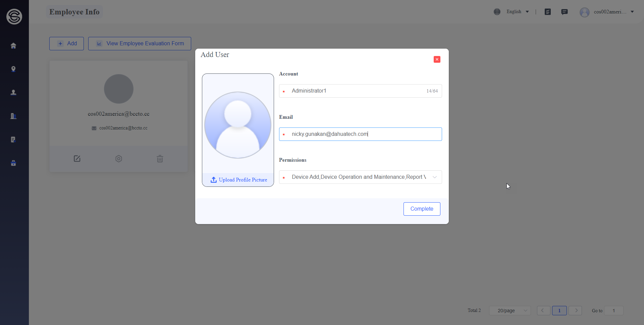
Task: Click View Employee Evaluation Form button
Action: click(140, 44)
